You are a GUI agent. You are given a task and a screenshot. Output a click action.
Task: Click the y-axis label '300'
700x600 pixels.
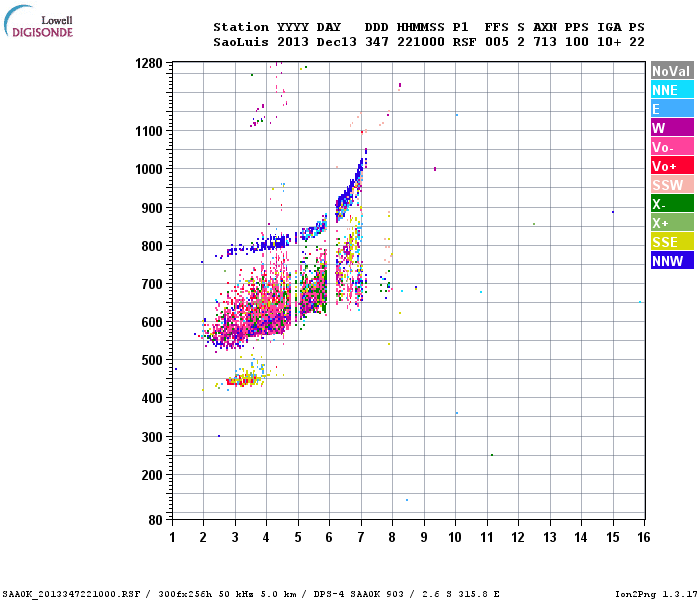152,437
